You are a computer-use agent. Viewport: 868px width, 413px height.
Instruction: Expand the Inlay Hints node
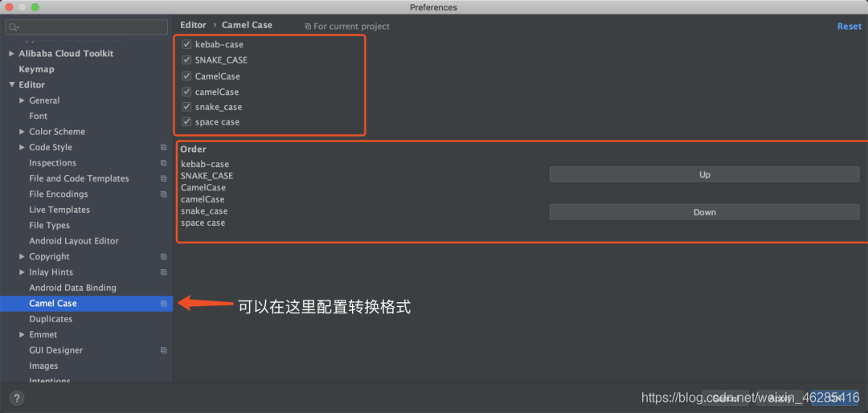(23, 272)
